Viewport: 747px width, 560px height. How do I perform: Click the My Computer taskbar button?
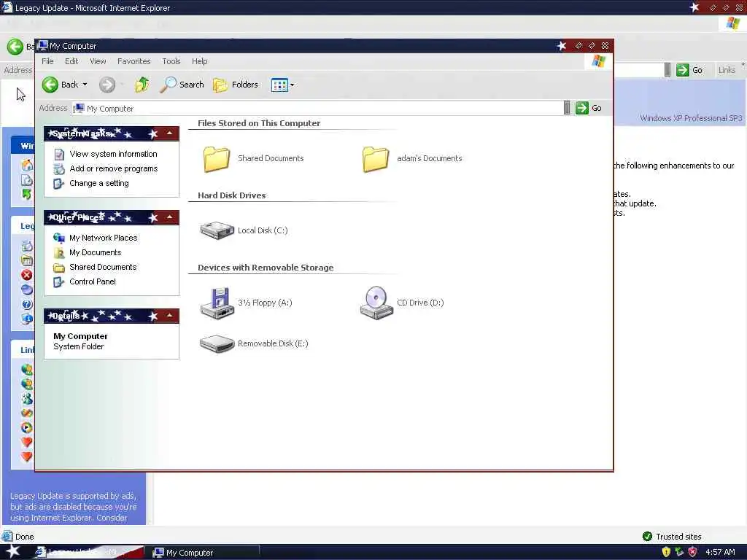point(202,553)
